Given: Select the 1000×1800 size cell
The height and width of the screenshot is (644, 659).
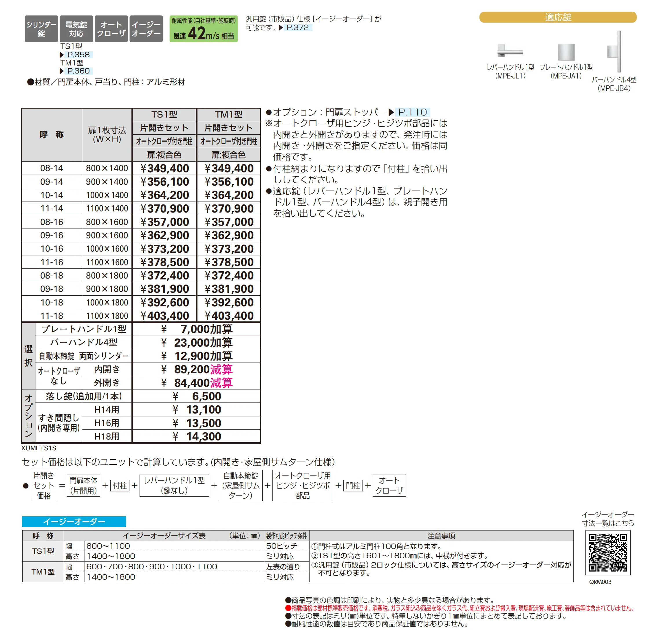Looking at the screenshot, I should click(107, 303).
